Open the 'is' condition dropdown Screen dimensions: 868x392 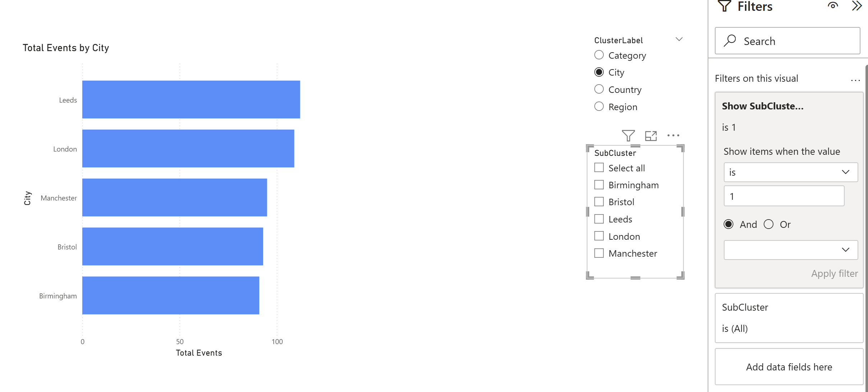tap(791, 172)
